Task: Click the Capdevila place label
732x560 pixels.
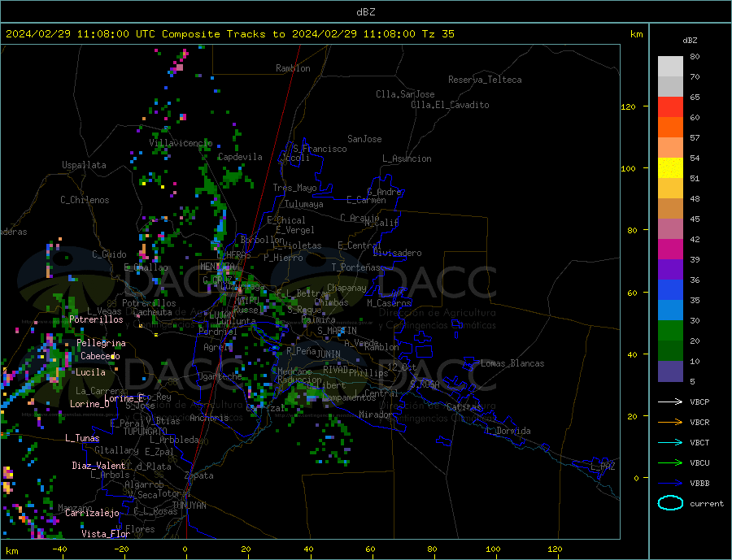Action: [x=240, y=157]
